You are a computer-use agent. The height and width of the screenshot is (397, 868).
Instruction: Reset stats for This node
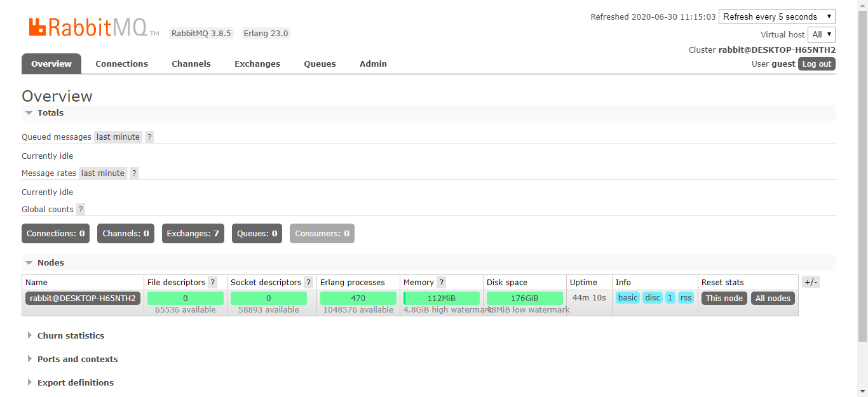[x=724, y=298]
